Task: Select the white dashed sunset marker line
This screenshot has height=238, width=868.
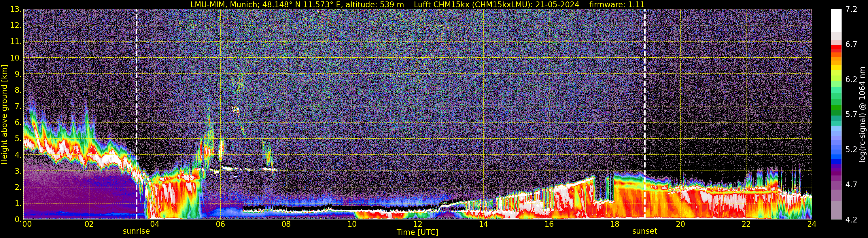Action: click(645, 114)
